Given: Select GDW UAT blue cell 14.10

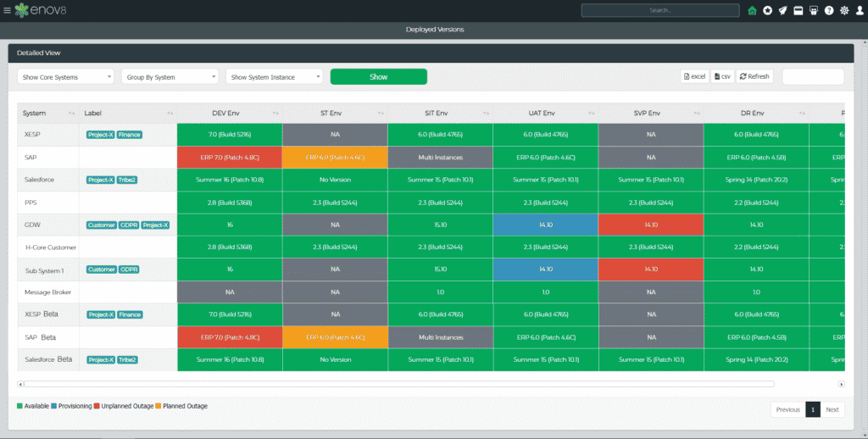Looking at the screenshot, I should coord(545,225).
